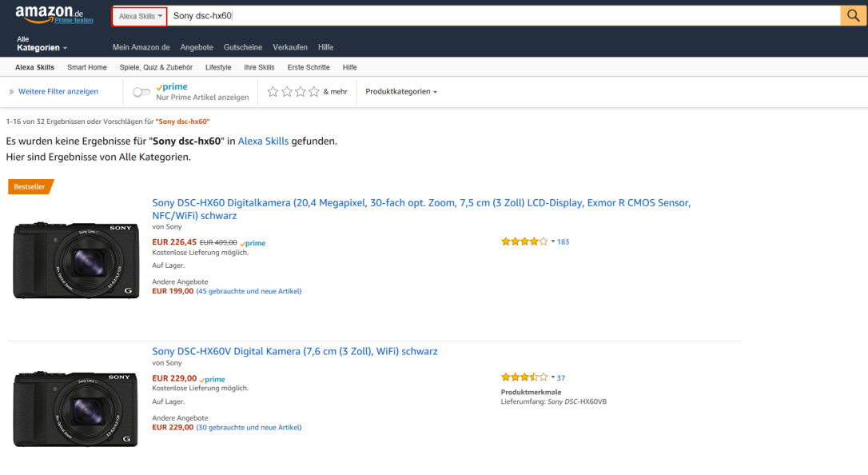Select Verkaufen in the navigation bar

pos(290,48)
